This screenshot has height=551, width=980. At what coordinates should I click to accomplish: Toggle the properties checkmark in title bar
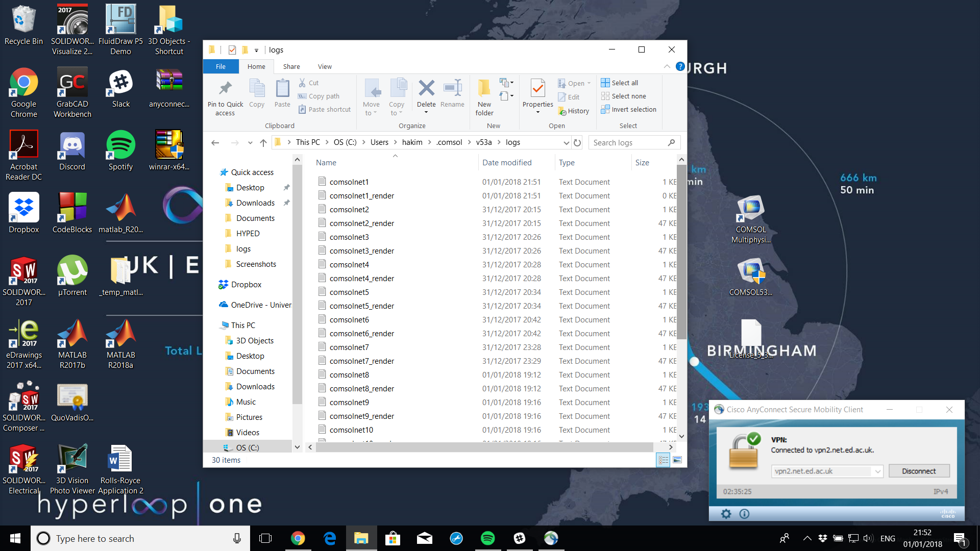[x=232, y=50]
